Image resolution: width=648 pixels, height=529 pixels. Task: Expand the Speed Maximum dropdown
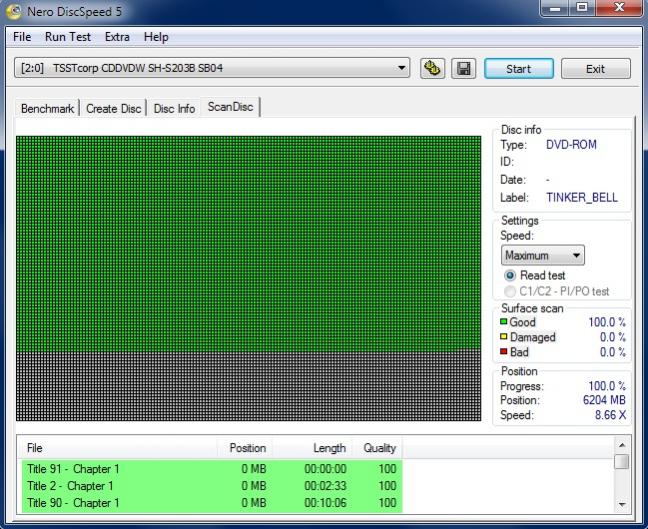[x=573, y=255]
